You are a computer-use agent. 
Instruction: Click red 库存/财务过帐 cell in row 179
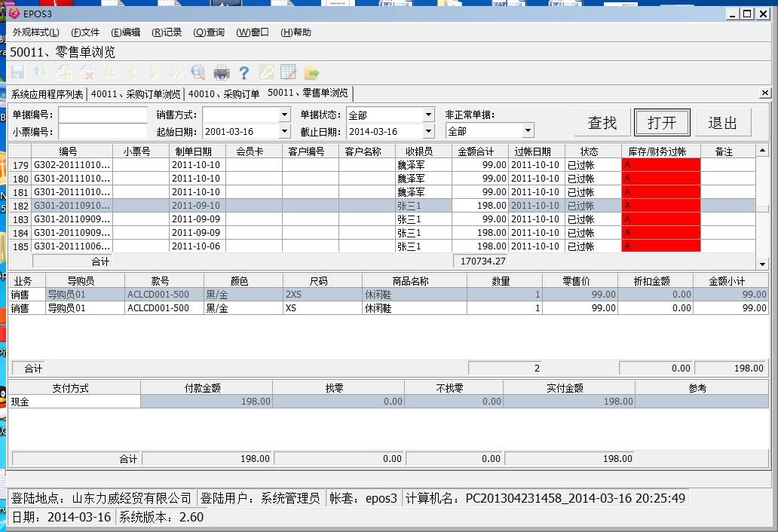tap(660, 165)
